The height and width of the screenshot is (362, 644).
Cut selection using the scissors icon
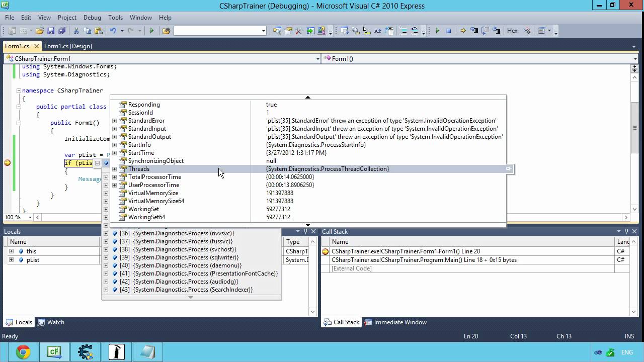click(76, 31)
